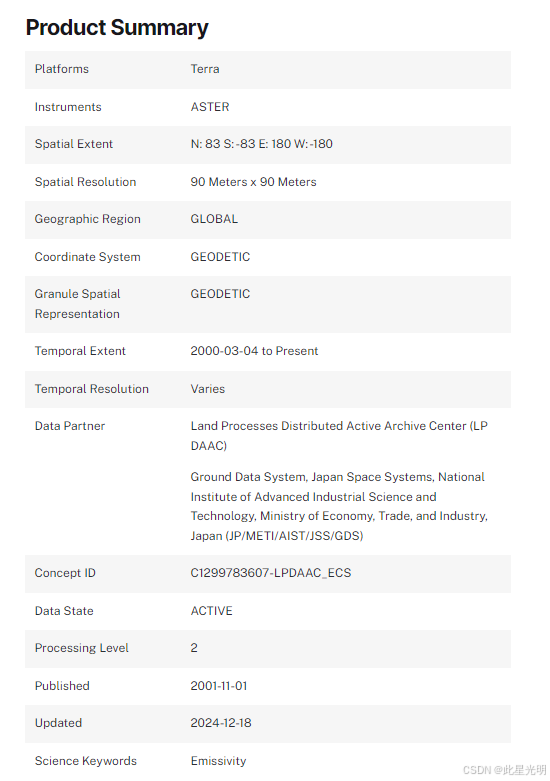This screenshot has width=550, height=781.
Task: Select the Emissivity science keyword
Action: coord(218,761)
